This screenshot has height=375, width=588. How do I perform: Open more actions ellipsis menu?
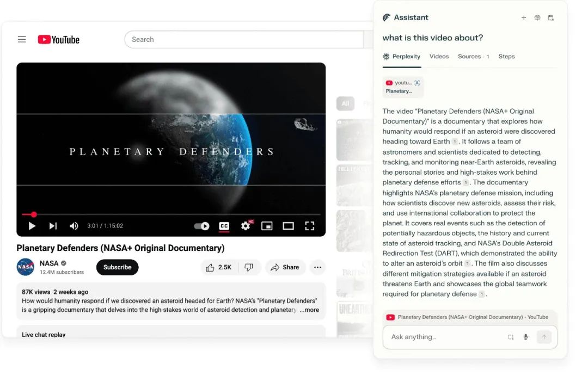click(x=317, y=267)
